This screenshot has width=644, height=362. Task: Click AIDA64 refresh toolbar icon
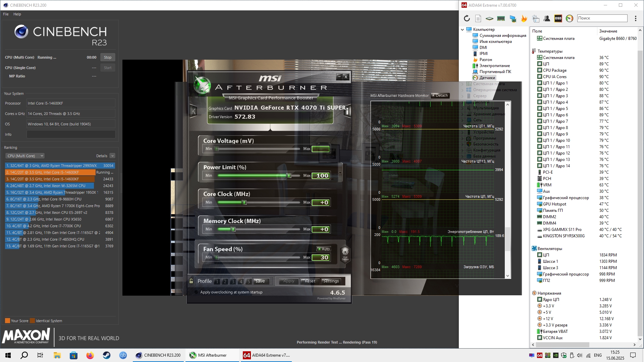point(467,18)
